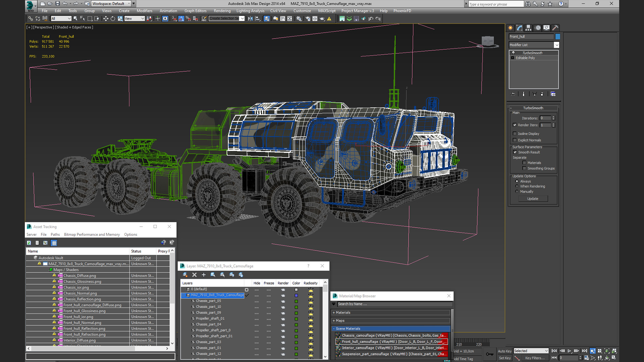This screenshot has width=644, height=362.
Task: Open the Align tool
Action: (x=258, y=19)
